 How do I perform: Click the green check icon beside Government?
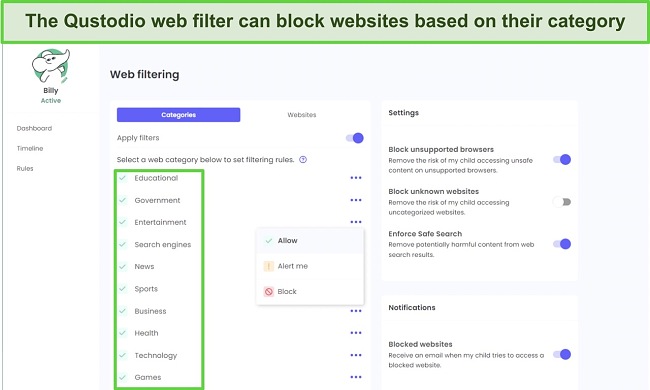[123, 200]
